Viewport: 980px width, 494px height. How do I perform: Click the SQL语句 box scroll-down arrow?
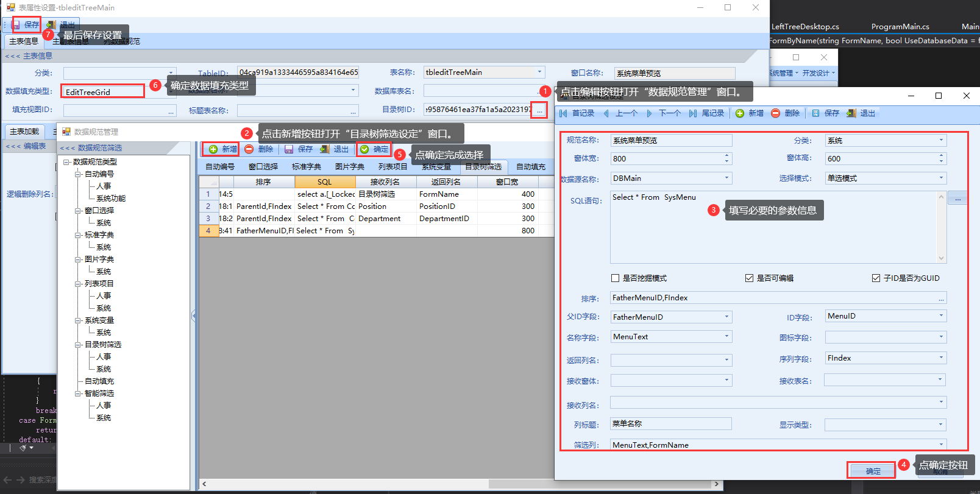click(x=942, y=258)
